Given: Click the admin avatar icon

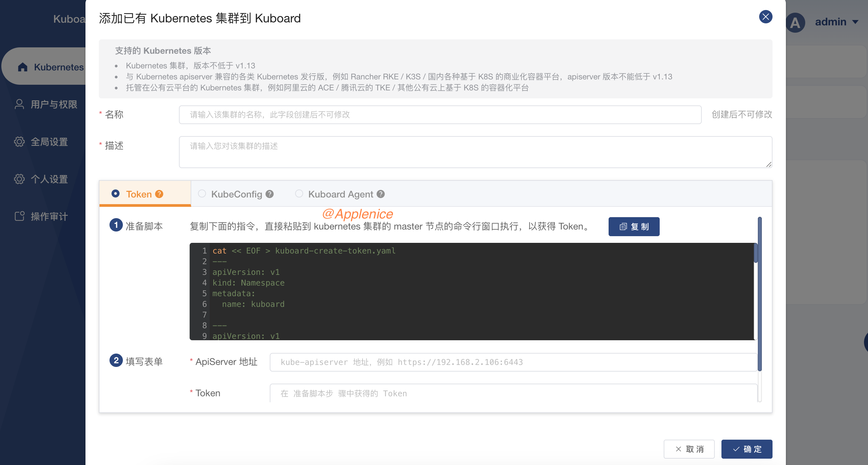Looking at the screenshot, I should tap(795, 23).
